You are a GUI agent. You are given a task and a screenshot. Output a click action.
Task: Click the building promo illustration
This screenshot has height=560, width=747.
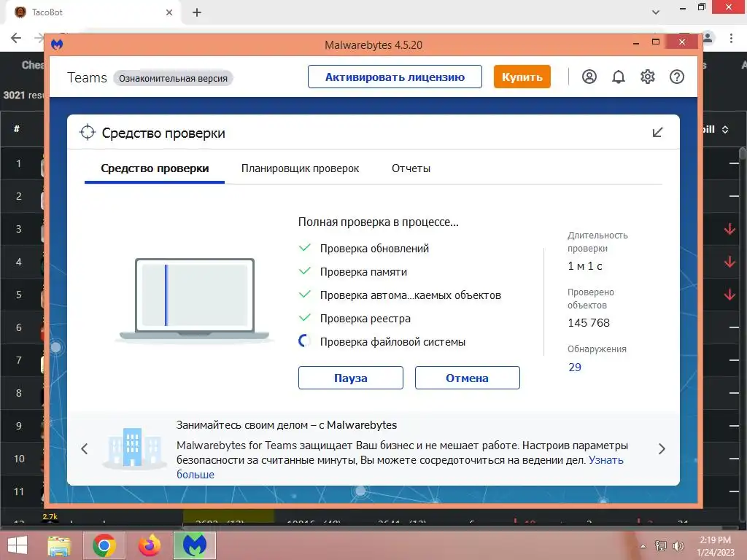click(x=134, y=448)
